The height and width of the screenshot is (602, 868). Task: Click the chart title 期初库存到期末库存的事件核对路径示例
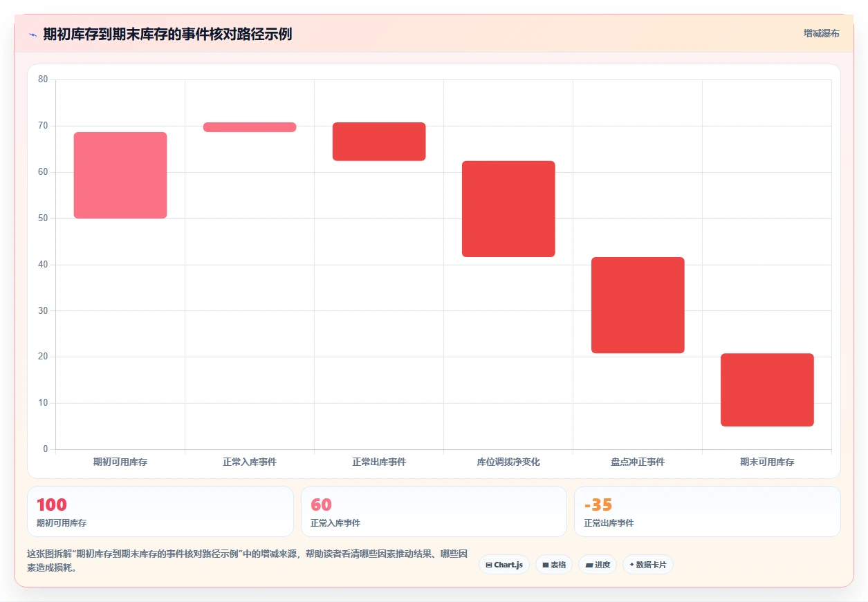pos(167,34)
